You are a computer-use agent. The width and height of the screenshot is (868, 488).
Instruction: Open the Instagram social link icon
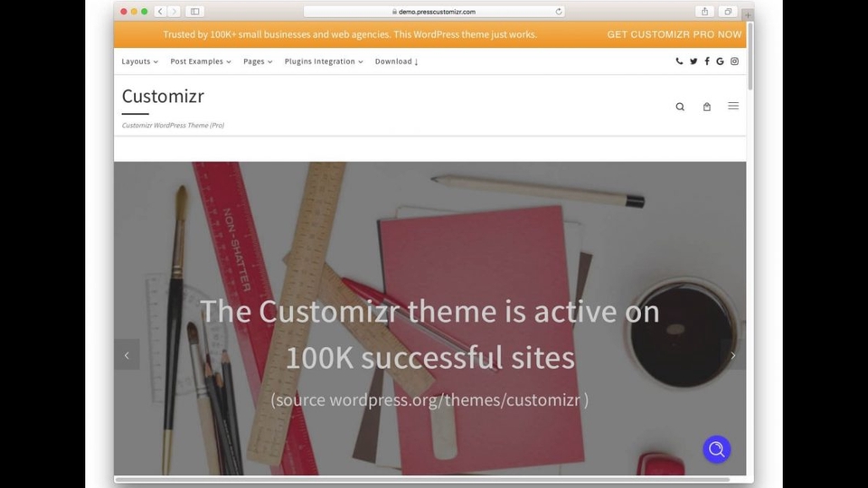click(734, 61)
